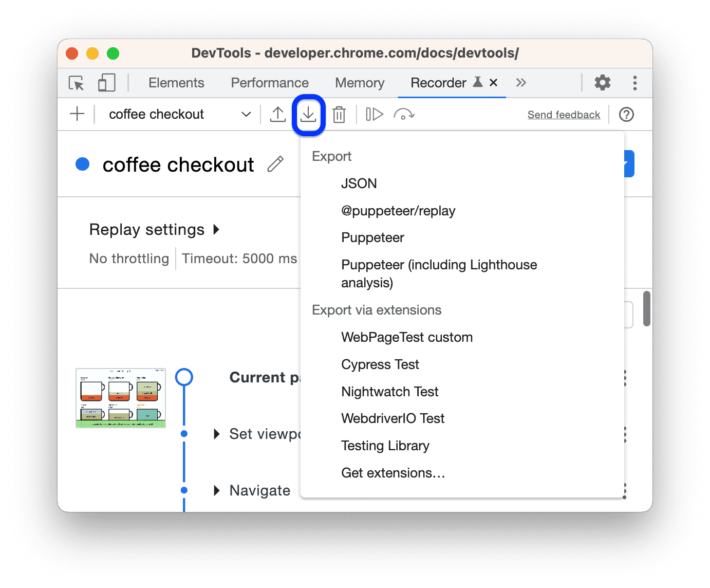Open the coffee checkout recording dropdown
This screenshot has width=710, height=588.
click(x=246, y=114)
